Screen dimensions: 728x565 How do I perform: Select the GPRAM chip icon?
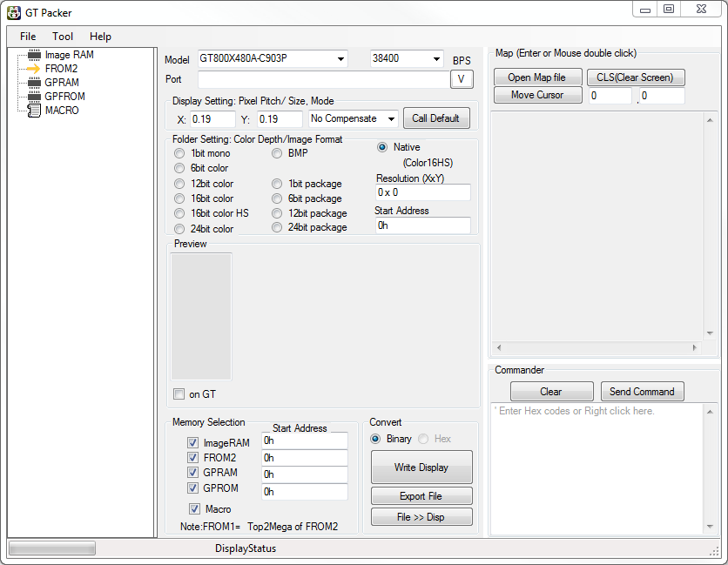click(x=35, y=83)
